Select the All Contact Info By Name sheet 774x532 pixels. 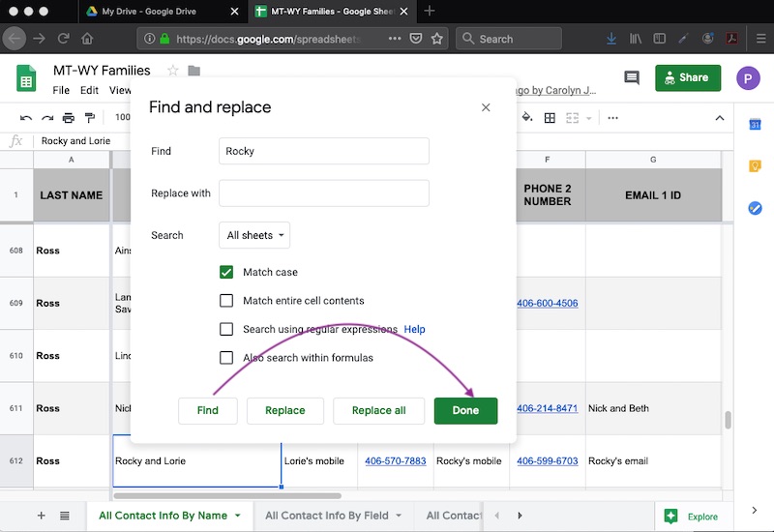(163, 516)
